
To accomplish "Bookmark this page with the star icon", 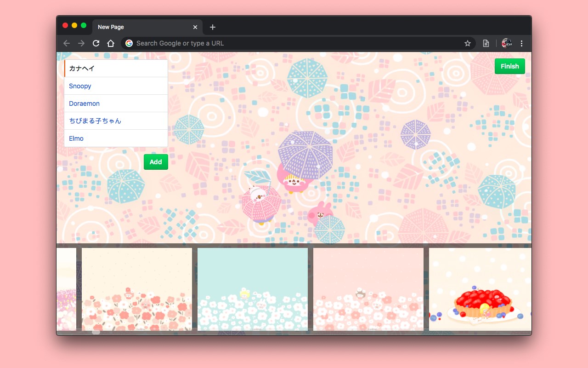I will click(x=468, y=43).
